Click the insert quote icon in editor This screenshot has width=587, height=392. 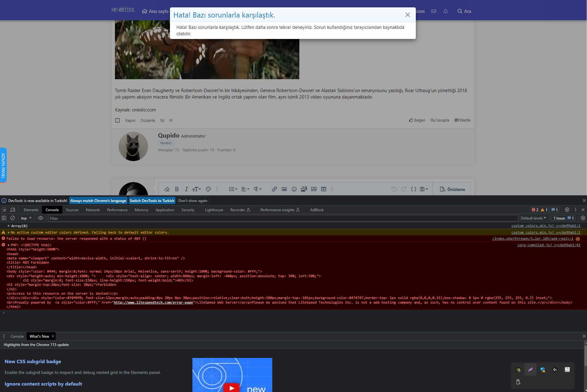point(314,189)
